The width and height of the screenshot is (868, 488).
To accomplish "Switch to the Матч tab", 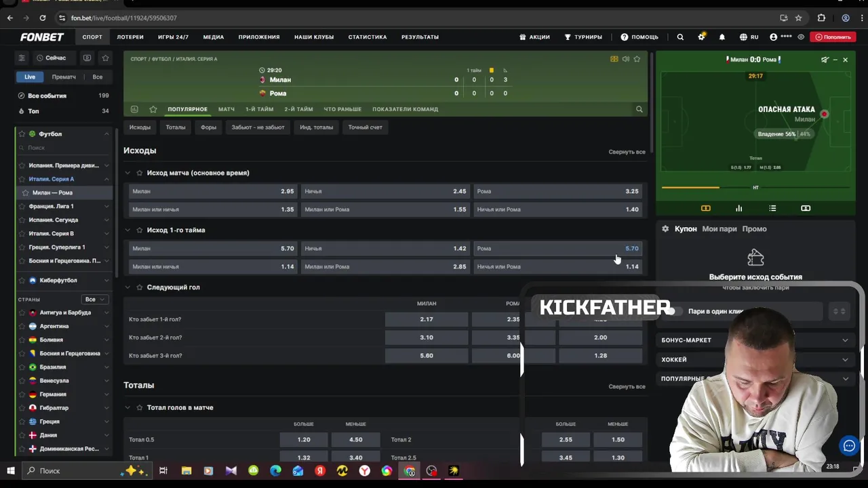I will (226, 109).
